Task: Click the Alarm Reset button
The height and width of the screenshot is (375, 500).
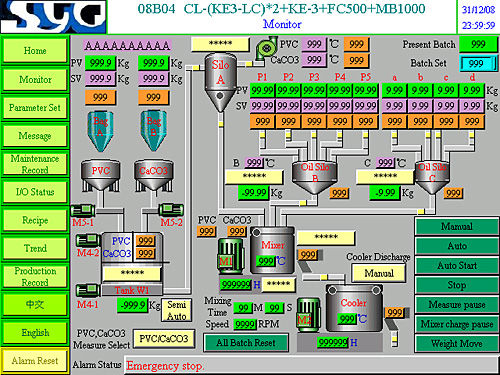Action: (x=35, y=361)
